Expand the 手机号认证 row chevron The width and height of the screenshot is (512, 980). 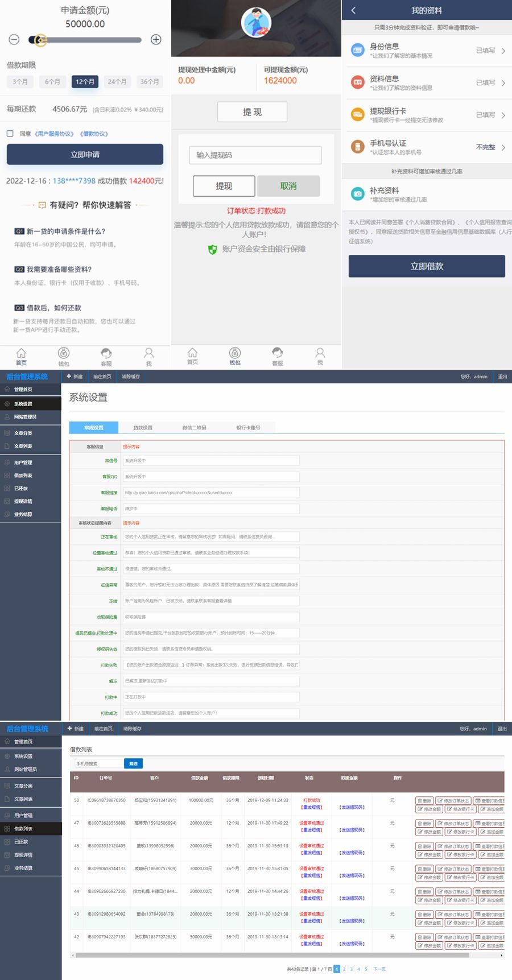point(503,147)
